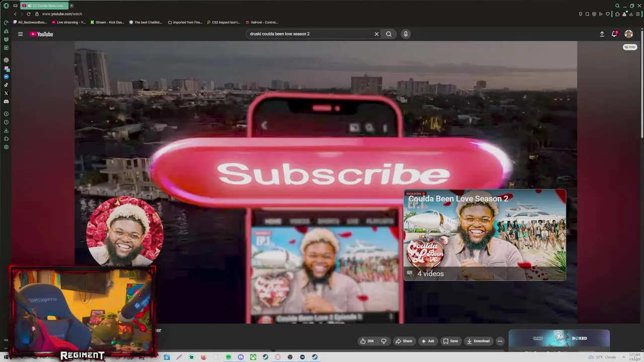Open the Live streaming bookmark
Image resolution: width=644 pixels, height=362 pixels.
[68, 22]
